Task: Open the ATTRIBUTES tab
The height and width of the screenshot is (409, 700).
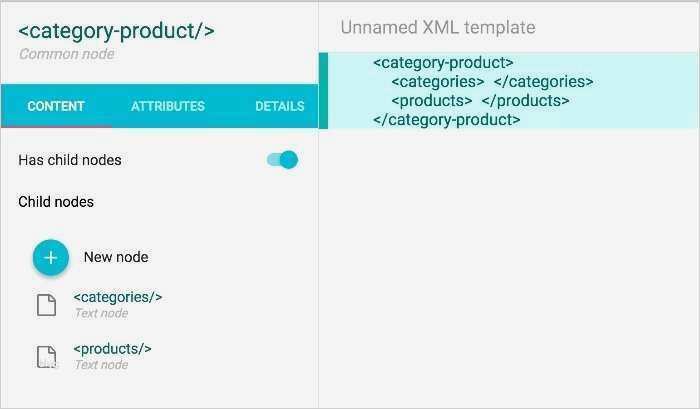Action: coord(168,106)
